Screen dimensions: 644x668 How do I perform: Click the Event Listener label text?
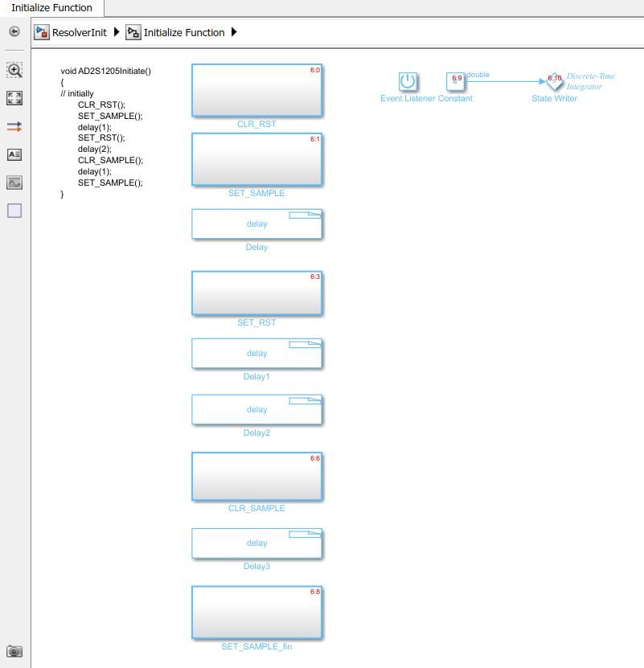tap(408, 98)
